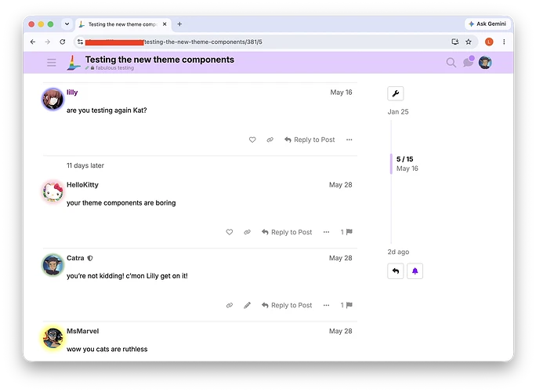Jump to 2d ago on timeline
The height and width of the screenshot is (392, 536).
click(398, 252)
